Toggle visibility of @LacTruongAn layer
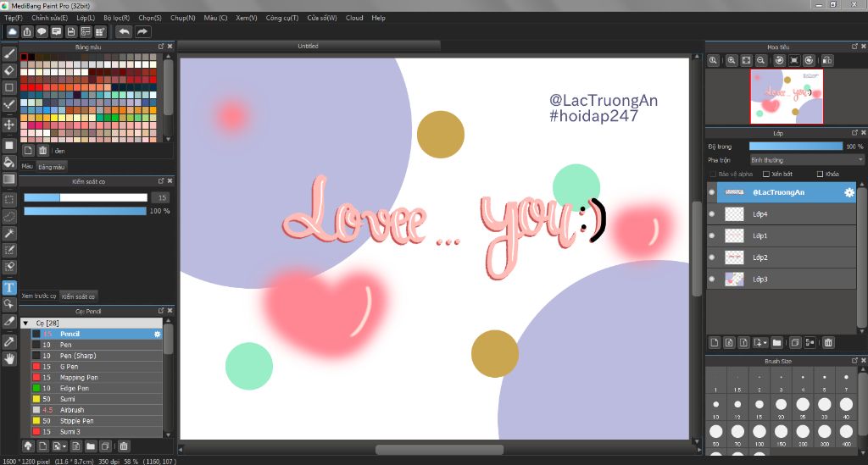Image resolution: width=868 pixels, height=465 pixels. [x=712, y=192]
